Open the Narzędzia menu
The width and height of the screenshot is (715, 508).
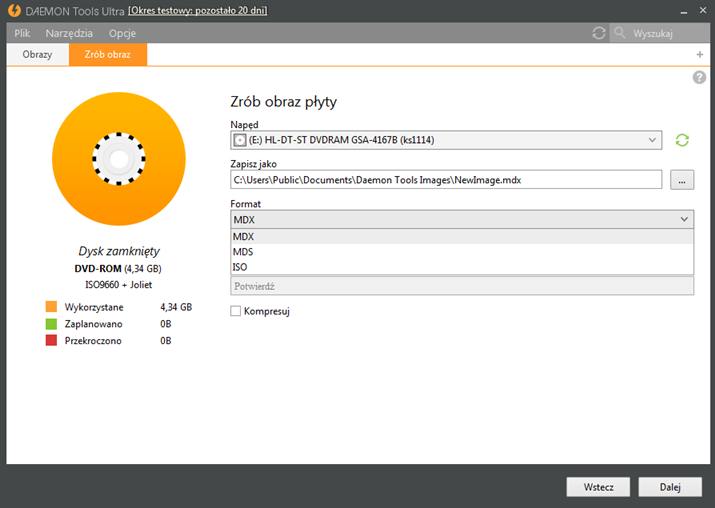tap(69, 33)
